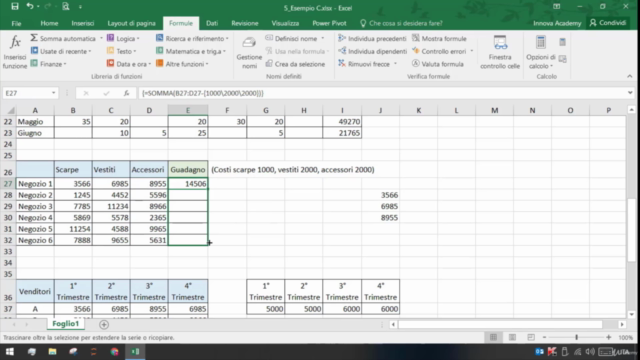Screen dimensions: 640x360
Task: Click Controllo errori
Action: [439, 51]
